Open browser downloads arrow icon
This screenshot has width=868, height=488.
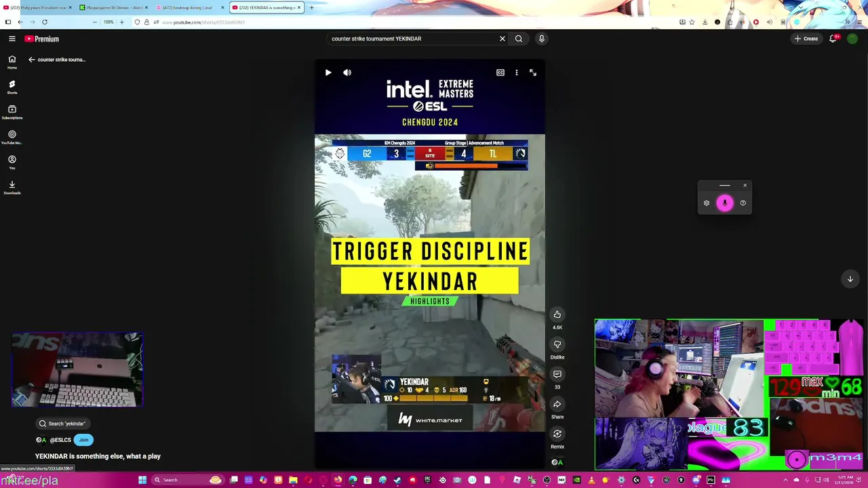tap(705, 22)
